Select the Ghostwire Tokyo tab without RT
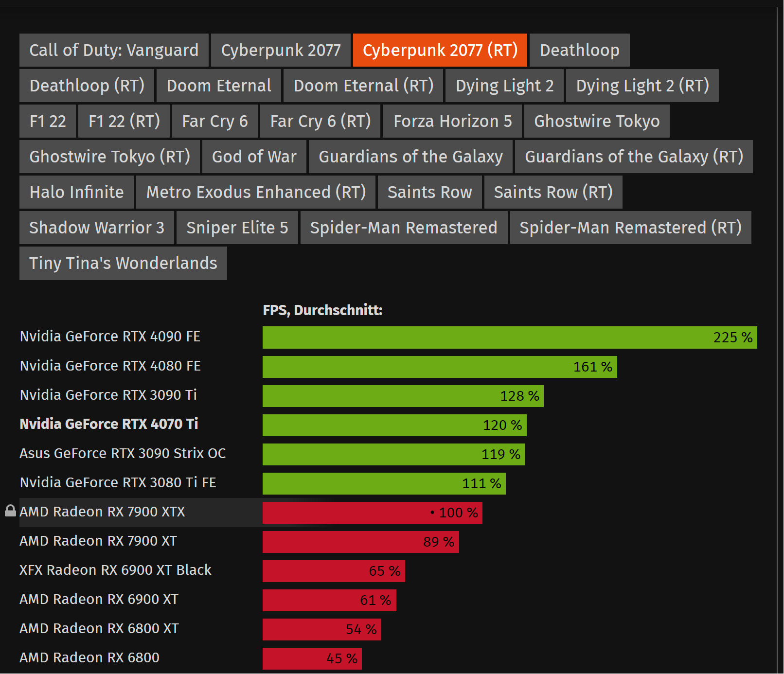 point(597,121)
